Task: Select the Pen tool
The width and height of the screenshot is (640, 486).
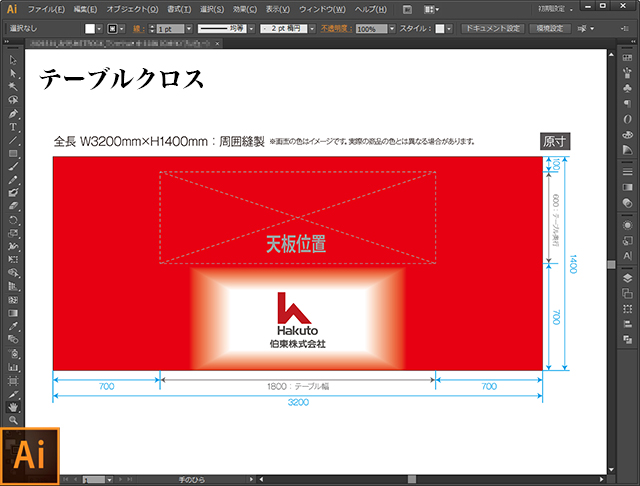Action: point(13,113)
